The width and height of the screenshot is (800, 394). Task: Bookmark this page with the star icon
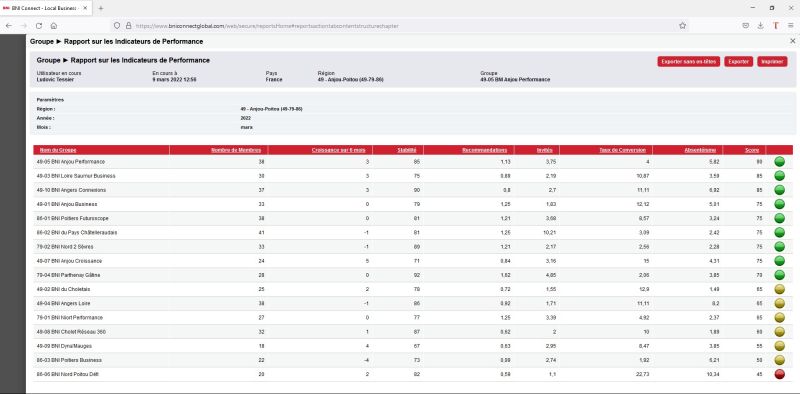(x=682, y=26)
